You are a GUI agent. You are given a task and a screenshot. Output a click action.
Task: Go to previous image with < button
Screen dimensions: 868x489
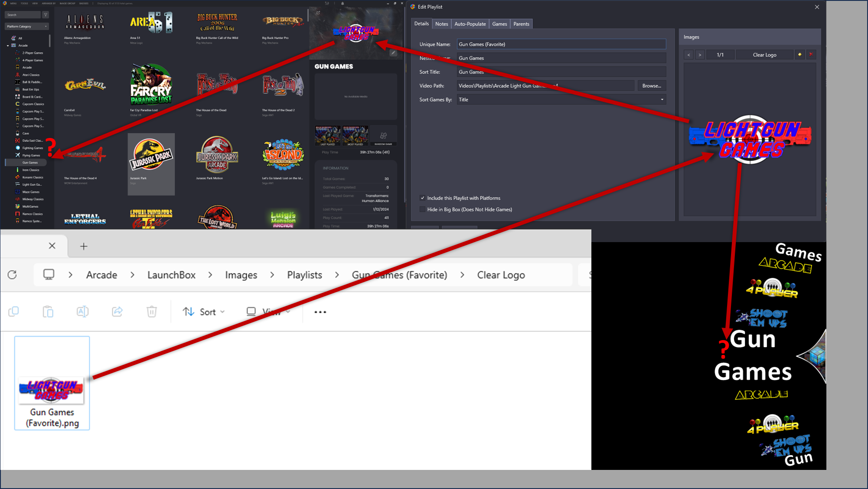tap(689, 55)
